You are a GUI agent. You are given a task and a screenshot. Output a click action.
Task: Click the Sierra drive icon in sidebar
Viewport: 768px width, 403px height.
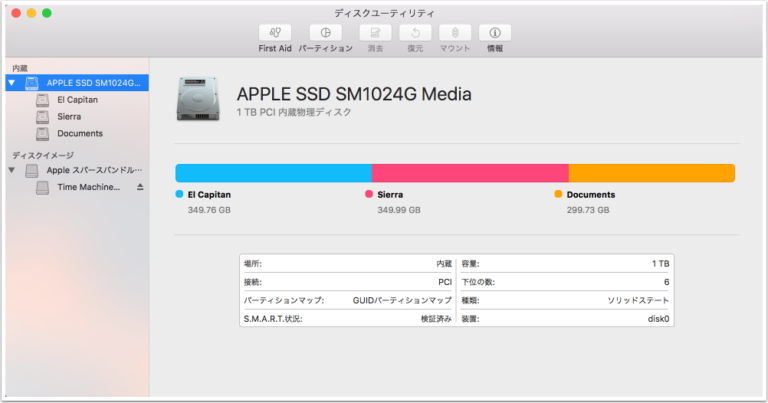coord(43,117)
